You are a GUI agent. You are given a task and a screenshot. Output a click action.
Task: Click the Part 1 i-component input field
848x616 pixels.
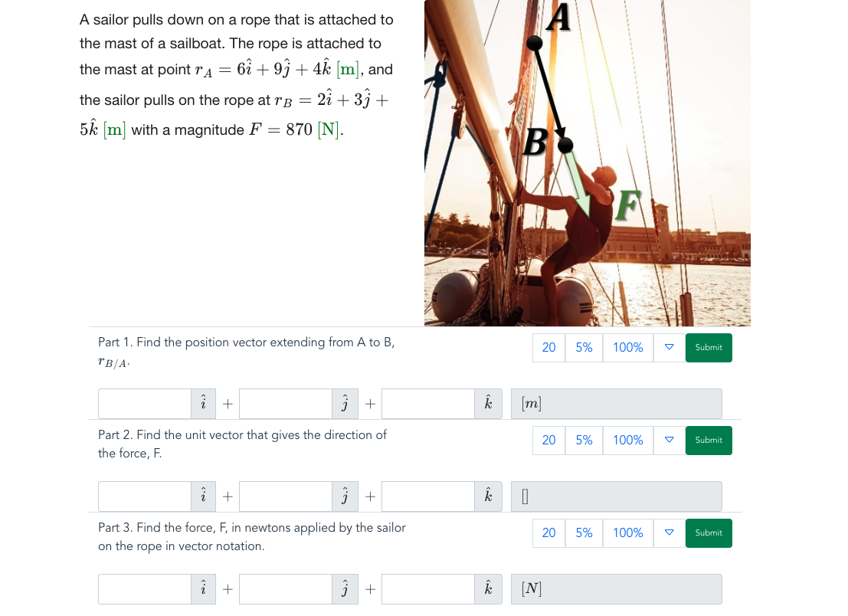[x=145, y=404]
